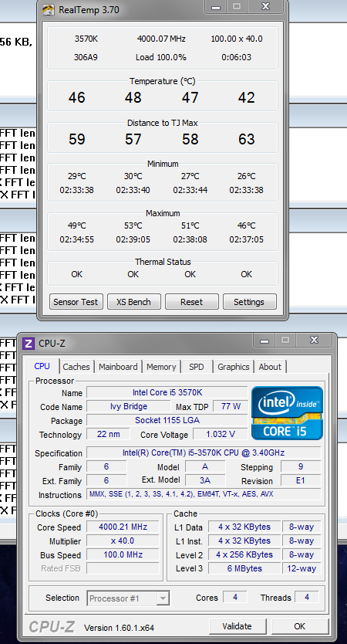This screenshot has width=347, height=644.
Task: Click the Code Name value Ivy Bridge
Action: [x=129, y=407]
